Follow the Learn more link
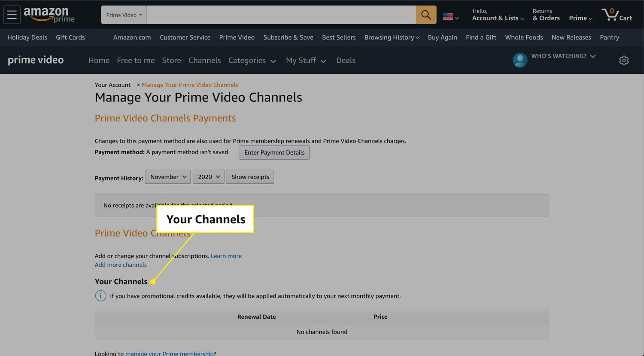This screenshot has width=644, height=356. point(226,256)
